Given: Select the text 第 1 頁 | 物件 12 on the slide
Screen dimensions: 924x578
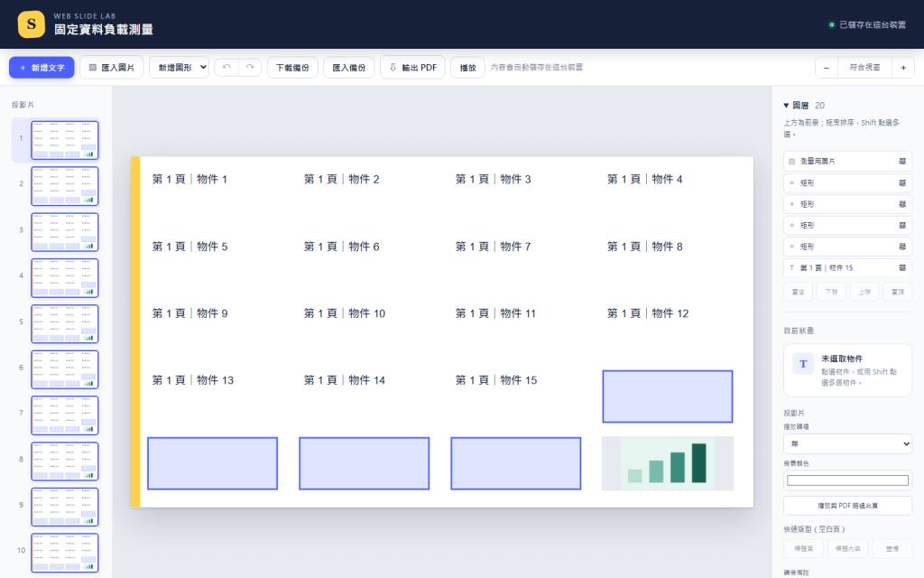Looking at the screenshot, I should tap(648, 313).
